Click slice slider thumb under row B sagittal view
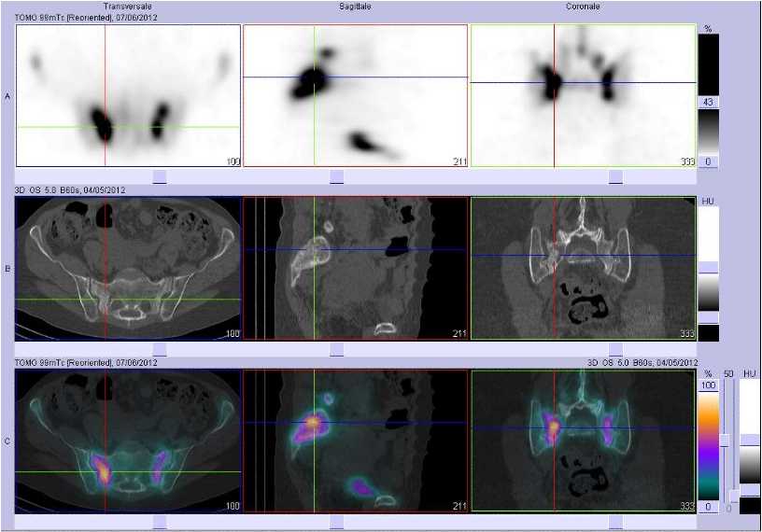762x532 pixels. pyautogui.click(x=336, y=349)
